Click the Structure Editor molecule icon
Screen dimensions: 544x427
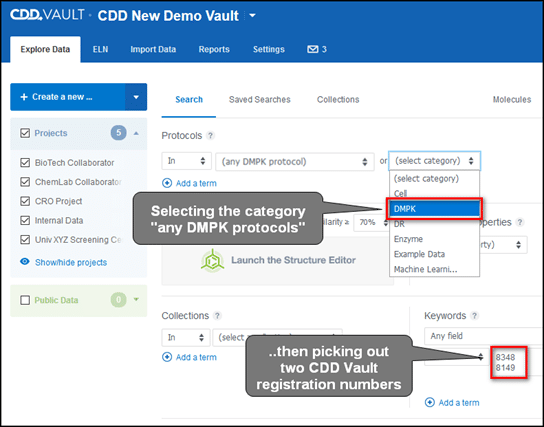[212, 260]
